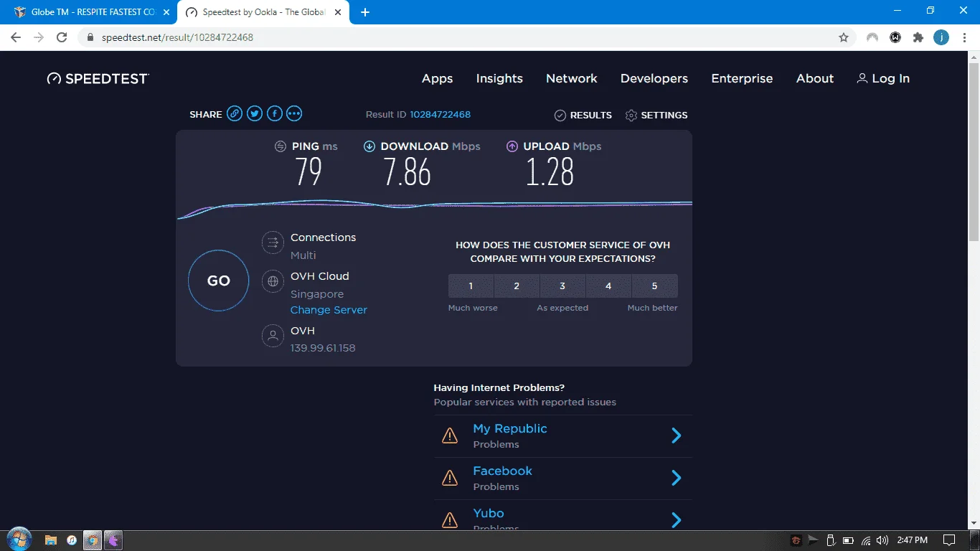Click the upload arrow icon

coord(512,146)
